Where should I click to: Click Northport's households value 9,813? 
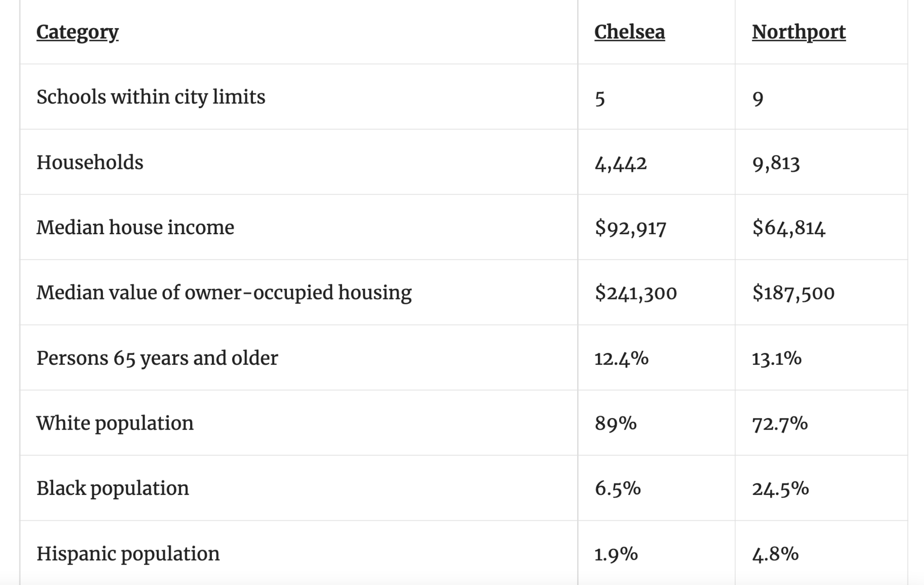pyautogui.click(x=776, y=163)
